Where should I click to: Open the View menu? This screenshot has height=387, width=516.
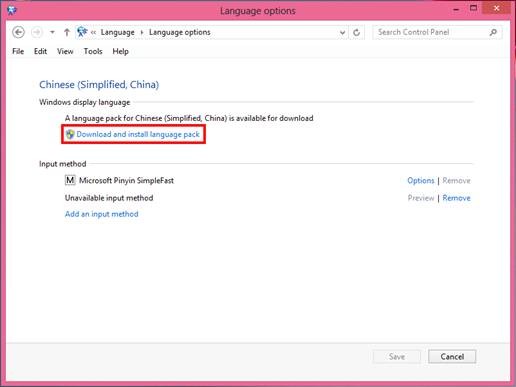(x=65, y=51)
